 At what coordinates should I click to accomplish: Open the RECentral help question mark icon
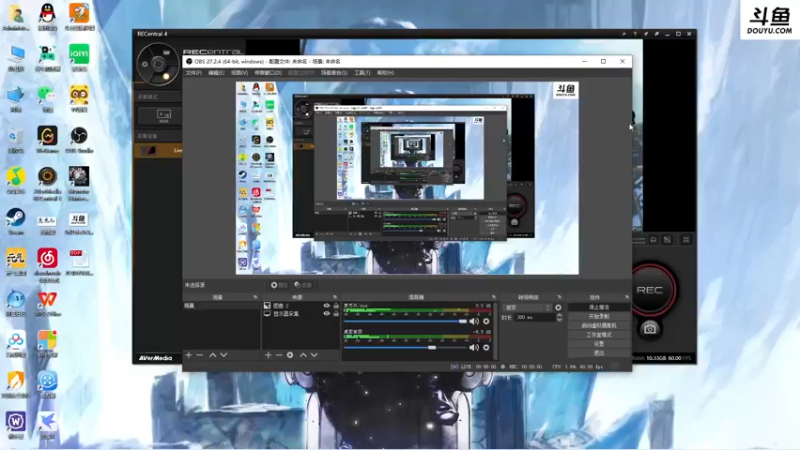(x=635, y=34)
